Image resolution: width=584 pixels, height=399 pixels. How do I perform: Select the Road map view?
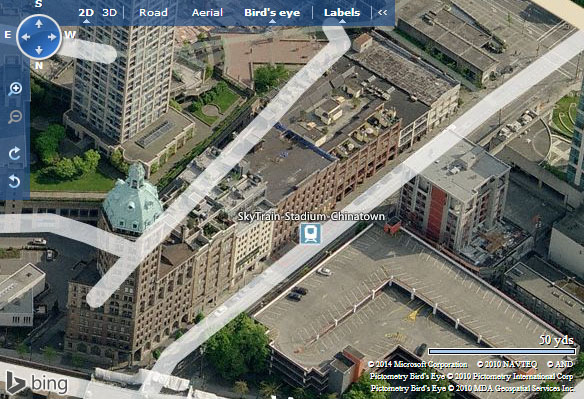153,13
